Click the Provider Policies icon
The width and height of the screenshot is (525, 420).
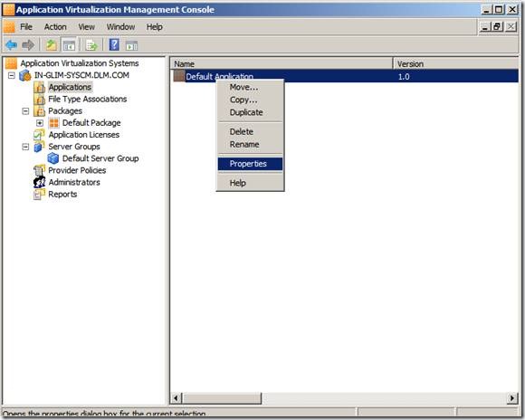39,170
